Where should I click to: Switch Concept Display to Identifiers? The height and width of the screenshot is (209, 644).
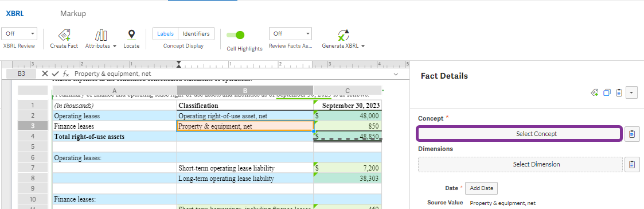click(x=196, y=34)
